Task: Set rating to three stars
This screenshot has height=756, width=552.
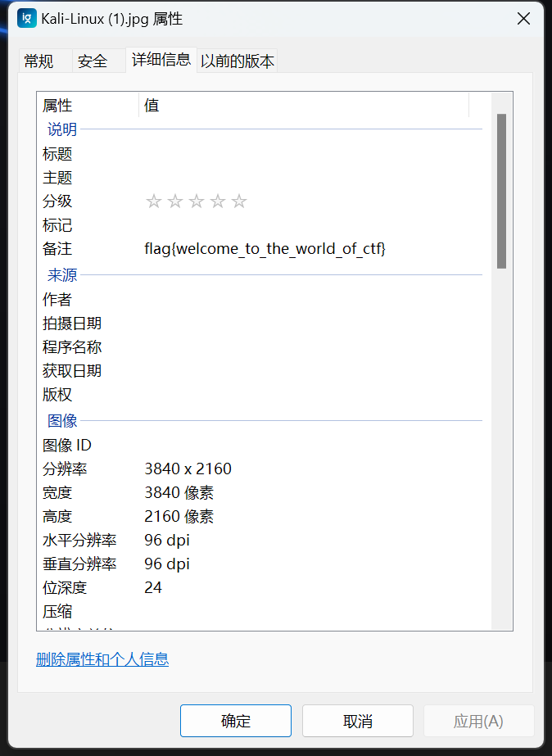Action: [197, 201]
